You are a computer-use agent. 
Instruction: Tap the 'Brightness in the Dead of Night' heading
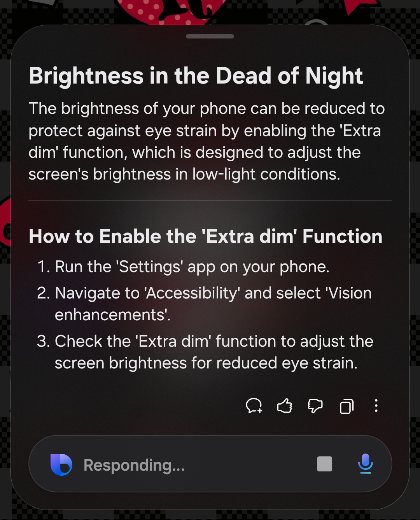(196, 75)
